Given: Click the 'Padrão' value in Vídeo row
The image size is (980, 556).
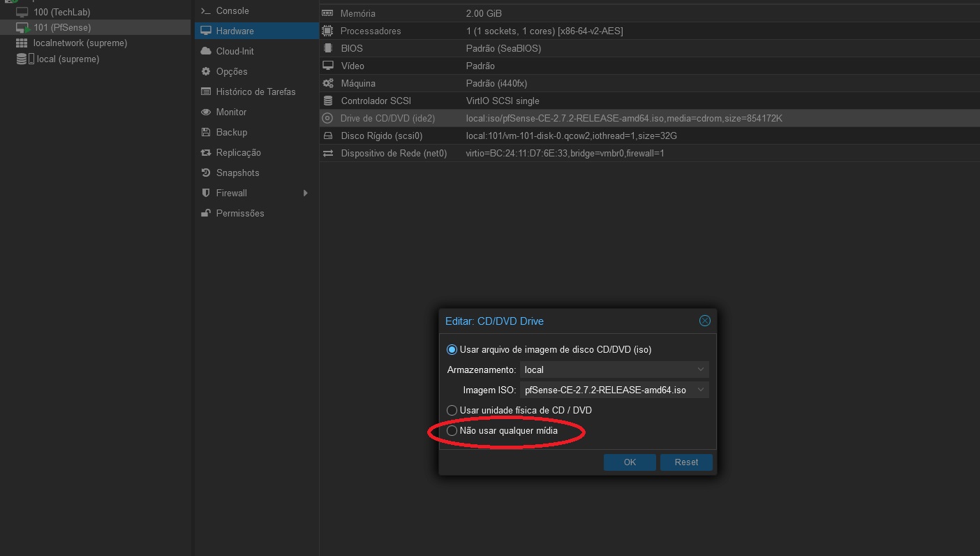Looking at the screenshot, I should pyautogui.click(x=480, y=66).
